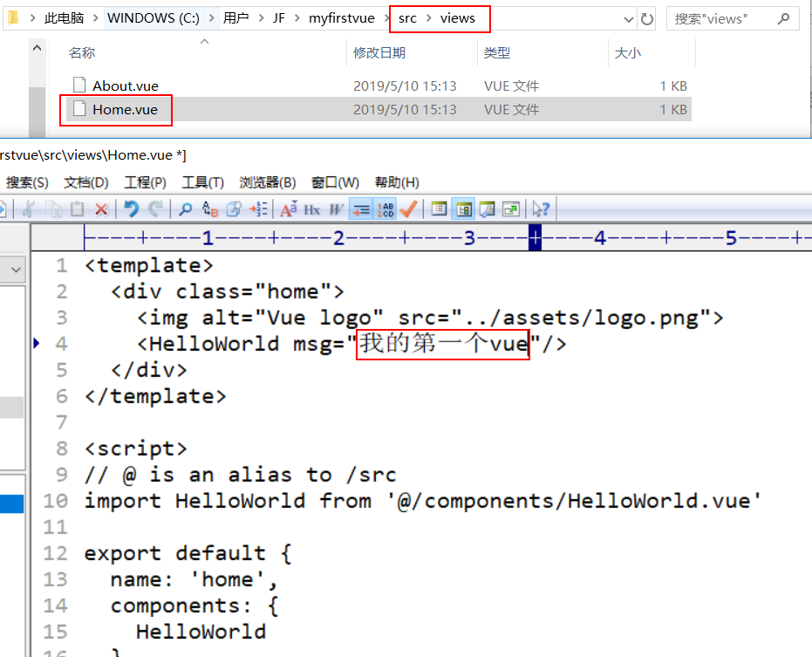Click the full screen window icon
This screenshot has width=812, height=657.
(511, 209)
